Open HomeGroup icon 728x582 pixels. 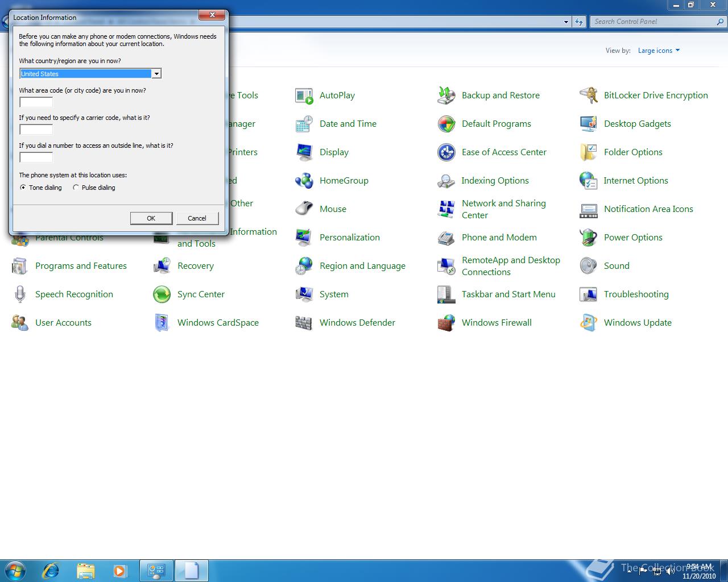304,181
